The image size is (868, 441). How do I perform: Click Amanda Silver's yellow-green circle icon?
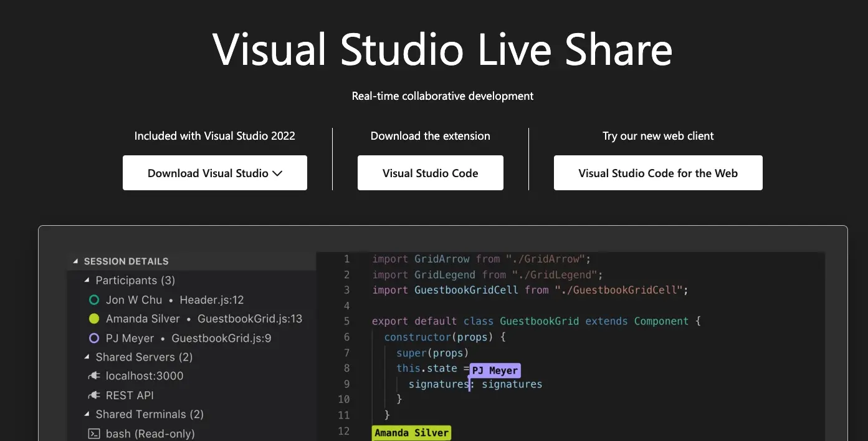(x=94, y=319)
